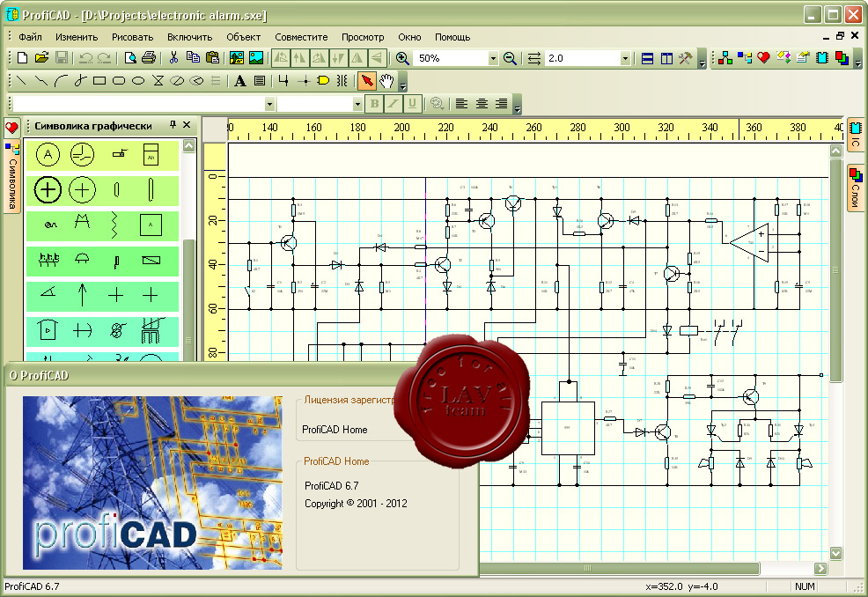Close the Символика графически panel

187,125
